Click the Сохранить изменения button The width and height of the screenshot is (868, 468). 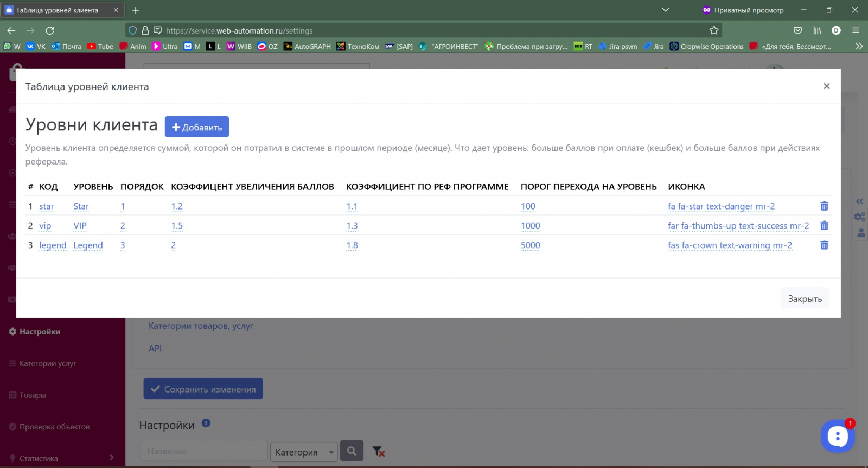pyautogui.click(x=203, y=389)
